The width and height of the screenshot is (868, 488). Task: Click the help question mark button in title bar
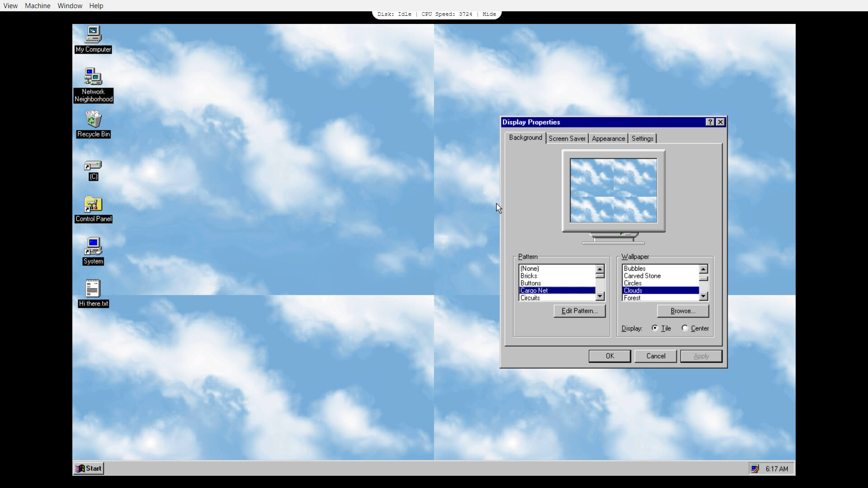click(x=710, y=122)
